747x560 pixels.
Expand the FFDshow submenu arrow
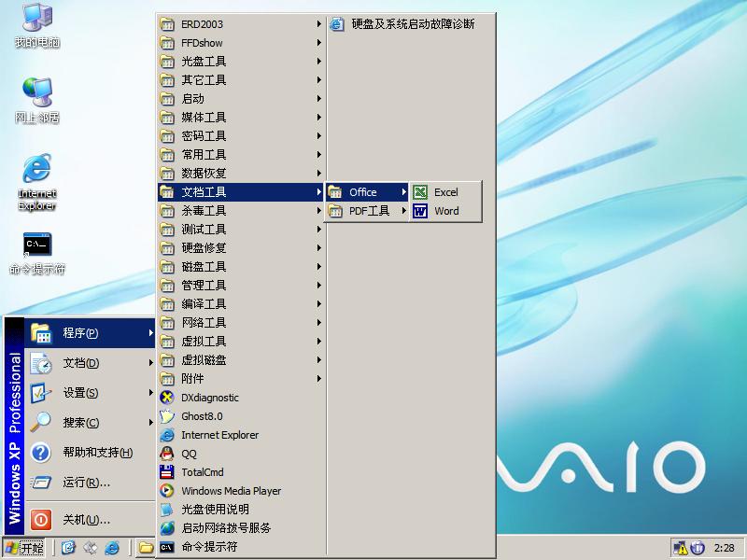[x=318, y=42]
